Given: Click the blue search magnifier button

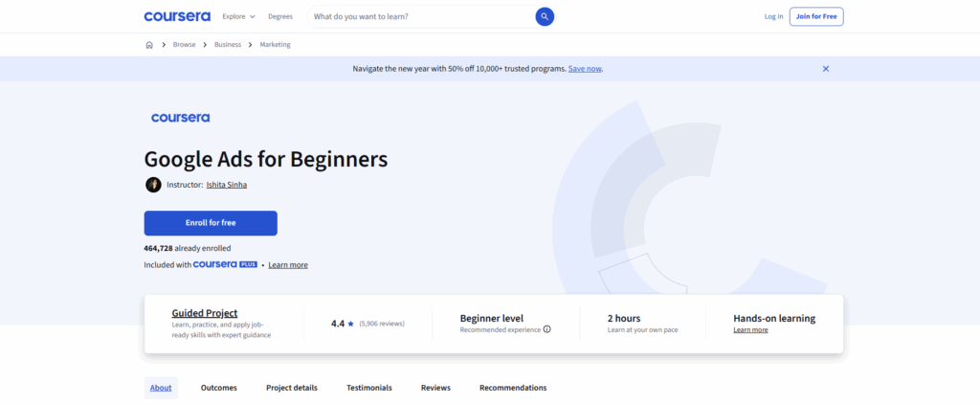Looking at the screenshot, I should point(545,16).
